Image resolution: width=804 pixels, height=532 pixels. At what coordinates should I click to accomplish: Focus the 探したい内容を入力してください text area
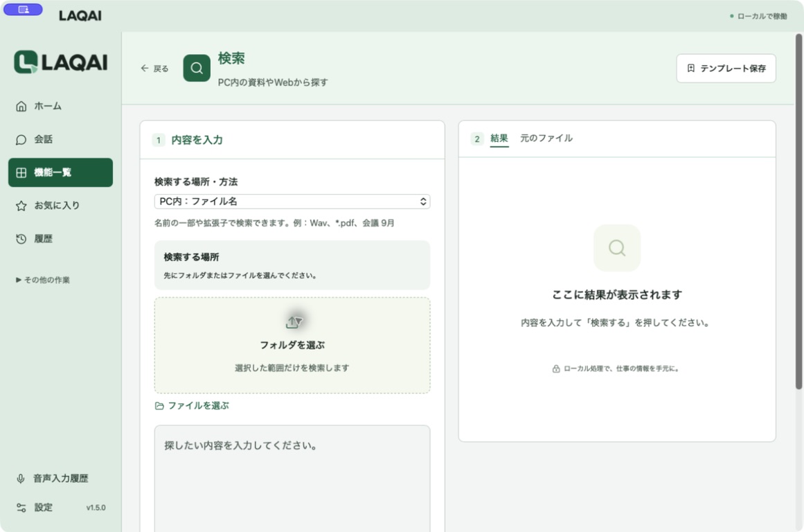[x=292, y=478]
